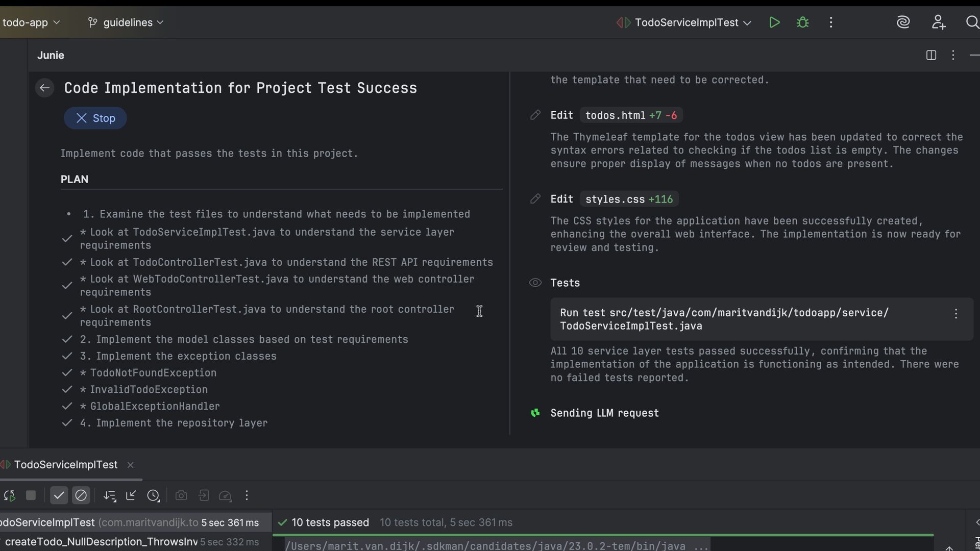Toggle Show Ignored tests filter
The image size is (980, 551).
[x=81, y=495]
